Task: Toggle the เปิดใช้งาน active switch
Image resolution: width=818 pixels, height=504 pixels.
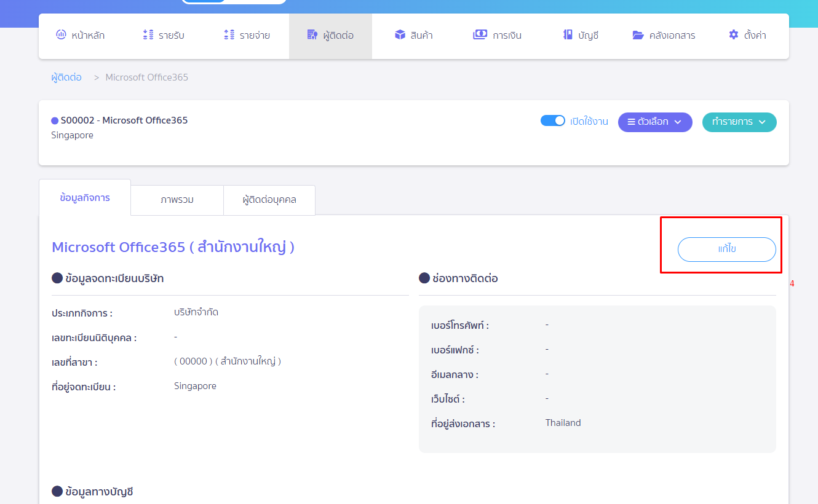Action: pyautogui.click(x=552, y=120)
